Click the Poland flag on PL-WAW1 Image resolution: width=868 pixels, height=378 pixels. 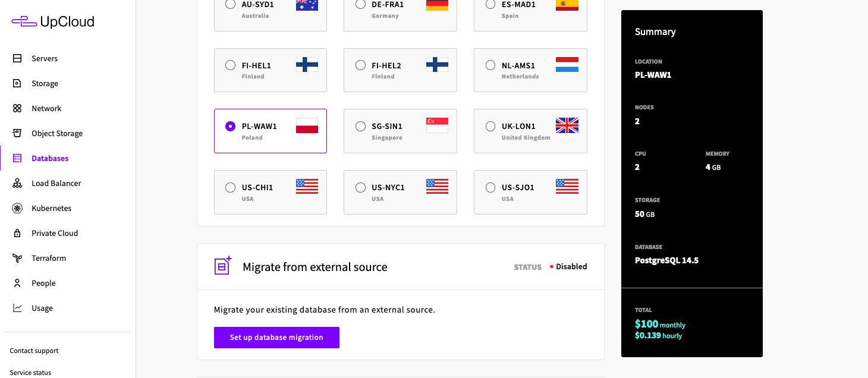[307, 125]
